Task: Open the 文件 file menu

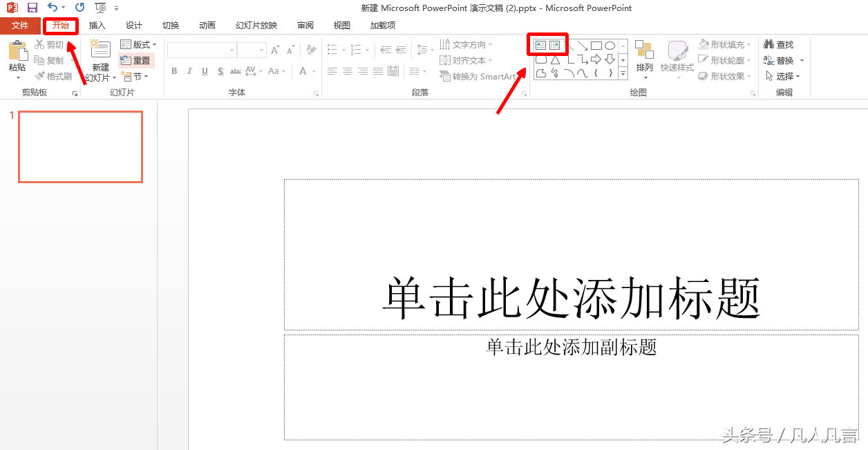Action: point(20,26)
